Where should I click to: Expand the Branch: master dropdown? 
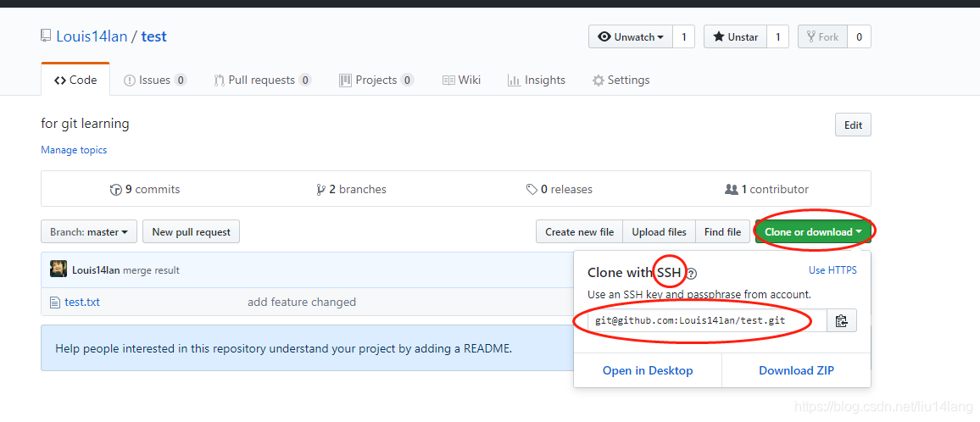tap(89, 232)
